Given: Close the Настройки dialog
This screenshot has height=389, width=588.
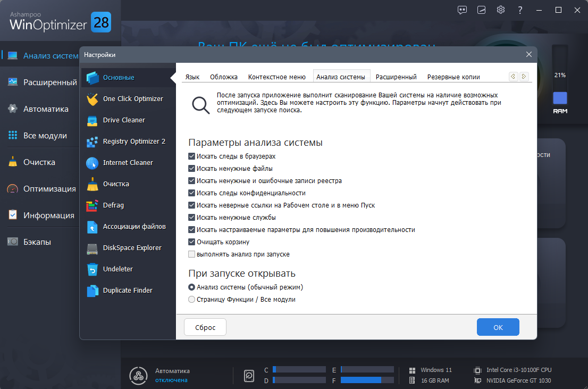Looking at the screenshot, I should pyautogui.click(x=529, y=54).
